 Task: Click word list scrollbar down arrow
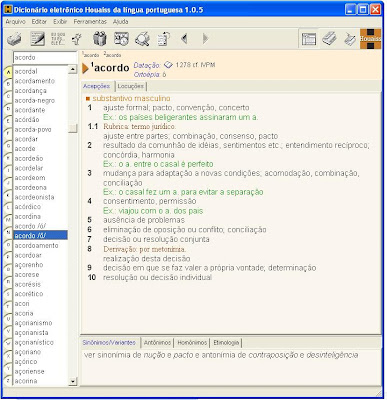(x=72, y=381)
